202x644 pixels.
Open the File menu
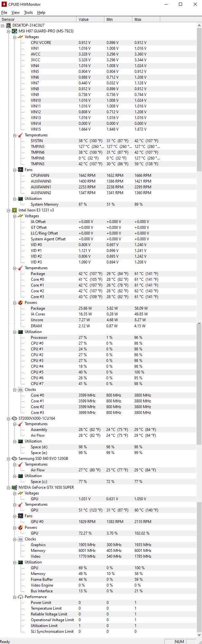pyautogui.click(x=4, y=13)
